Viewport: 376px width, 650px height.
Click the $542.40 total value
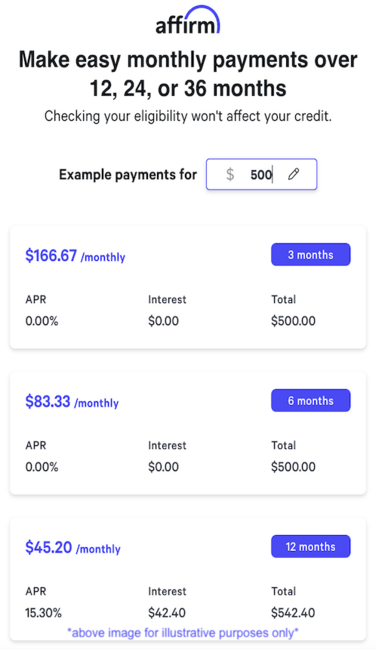[x=293, y=613]
